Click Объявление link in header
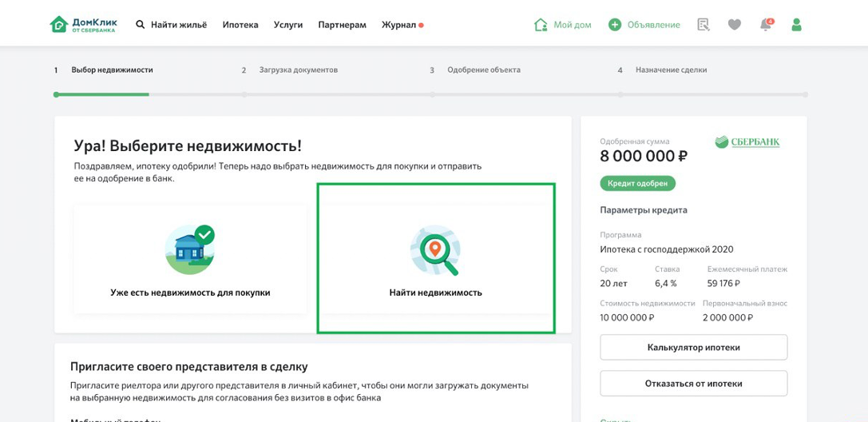This screenshot has width=868, height=422. (x=654, y=25)
